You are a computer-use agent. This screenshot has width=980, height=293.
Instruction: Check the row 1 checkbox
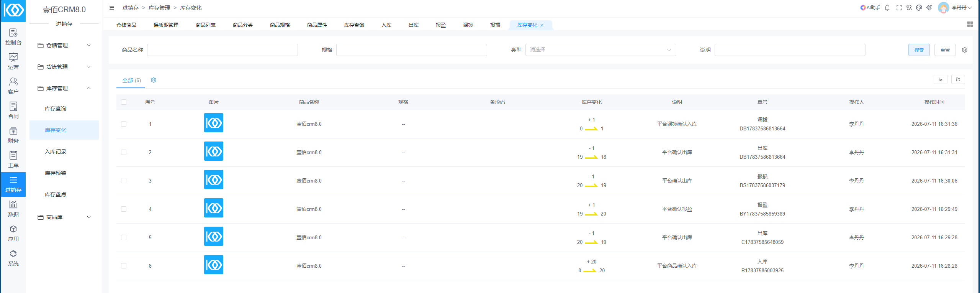pos(124,124)
